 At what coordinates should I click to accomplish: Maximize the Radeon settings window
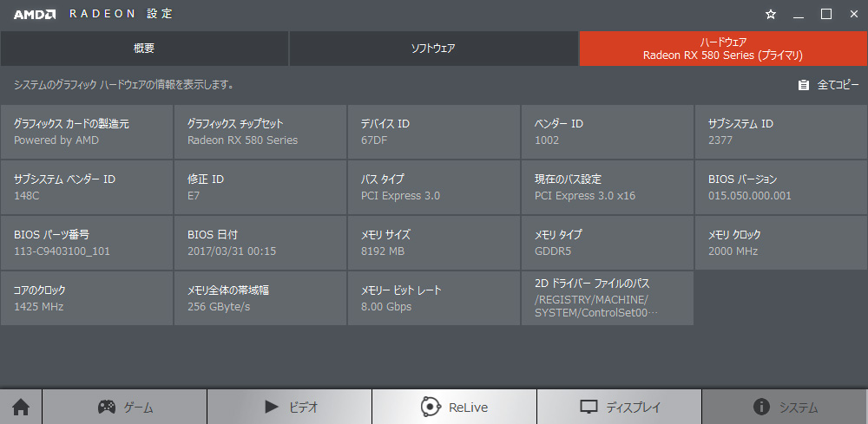click(x=826, y=15)
